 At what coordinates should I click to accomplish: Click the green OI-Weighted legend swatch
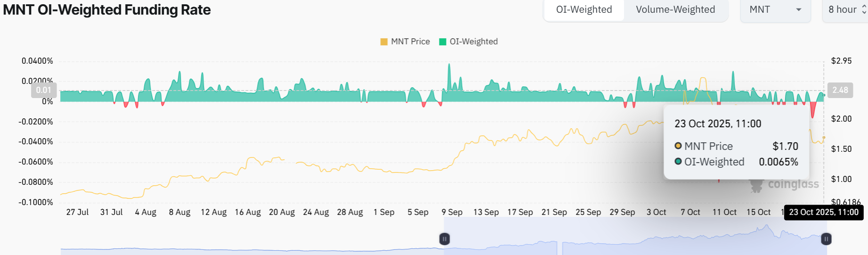point(442,41)
